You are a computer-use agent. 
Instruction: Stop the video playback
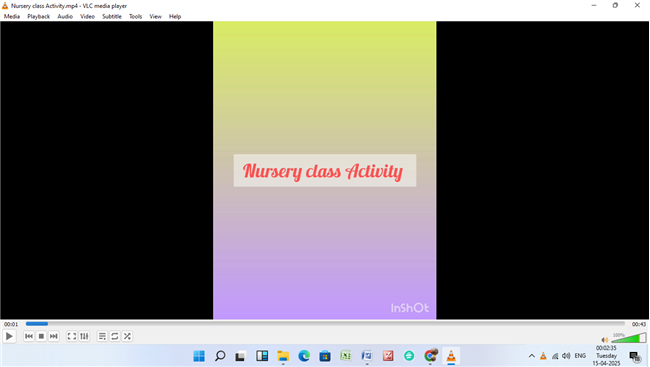click(41, 336)
